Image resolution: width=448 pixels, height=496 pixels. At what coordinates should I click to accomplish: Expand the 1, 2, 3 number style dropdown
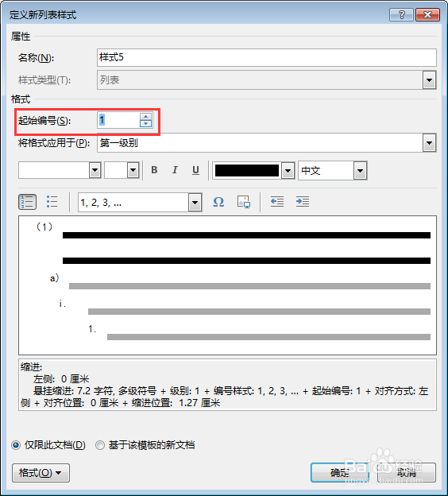pyautogui.click(x=195, y=203)
